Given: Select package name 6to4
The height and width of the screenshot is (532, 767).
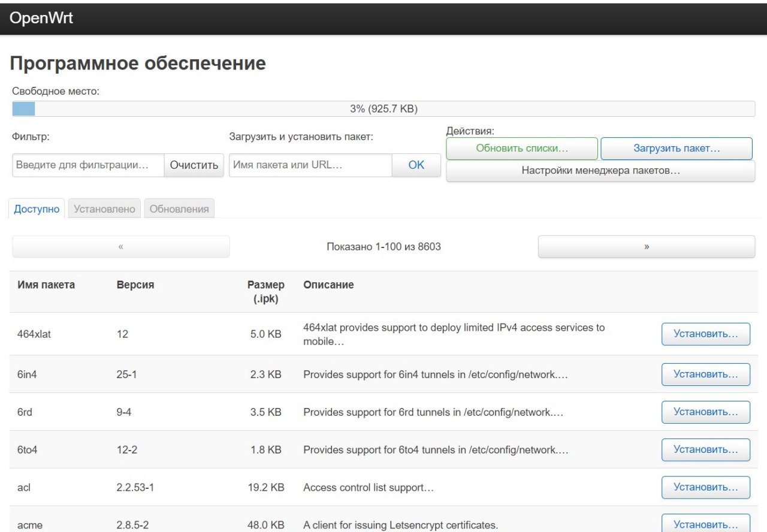Looking at the screenshot, I should point(27,450).
